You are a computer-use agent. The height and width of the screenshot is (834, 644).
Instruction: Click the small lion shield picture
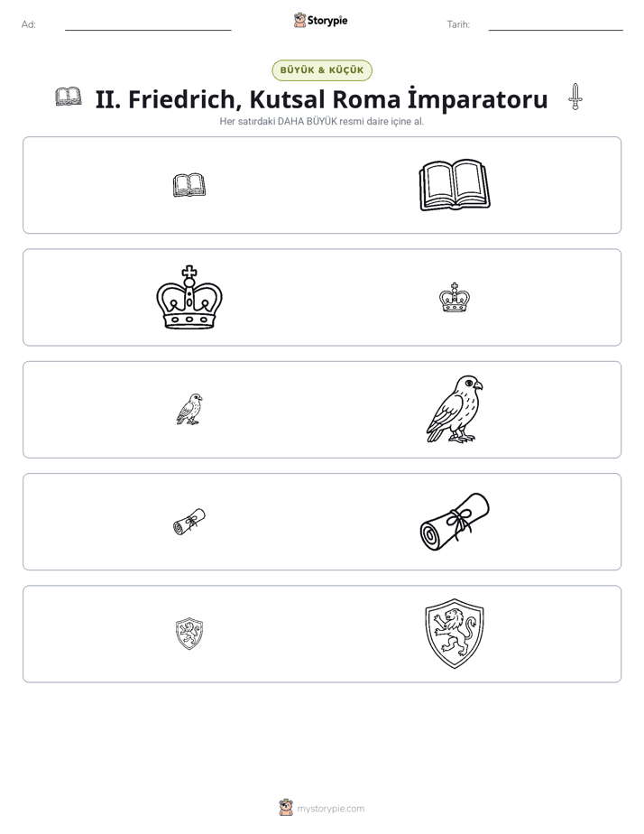point(189,634)
